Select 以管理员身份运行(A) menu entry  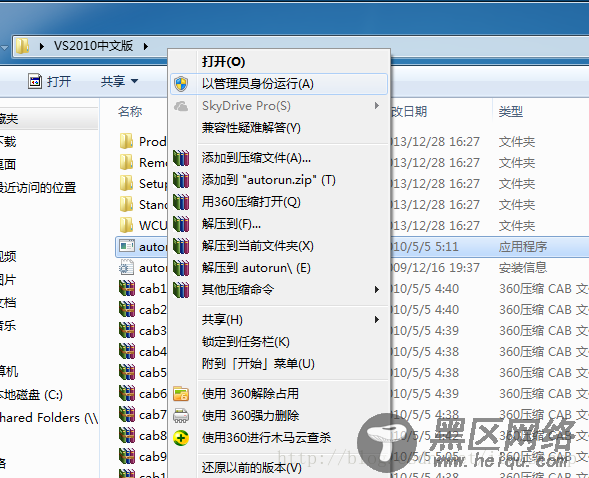[x=279, y=84]
